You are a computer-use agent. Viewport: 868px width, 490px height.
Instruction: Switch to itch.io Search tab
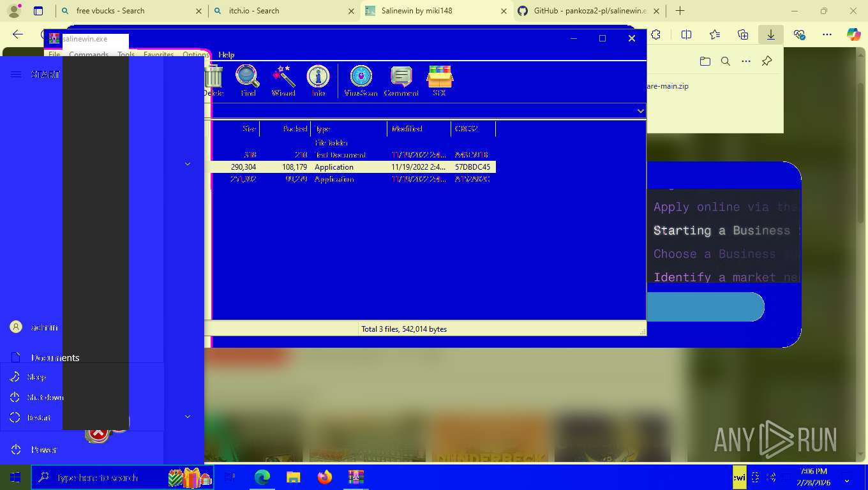284,11
